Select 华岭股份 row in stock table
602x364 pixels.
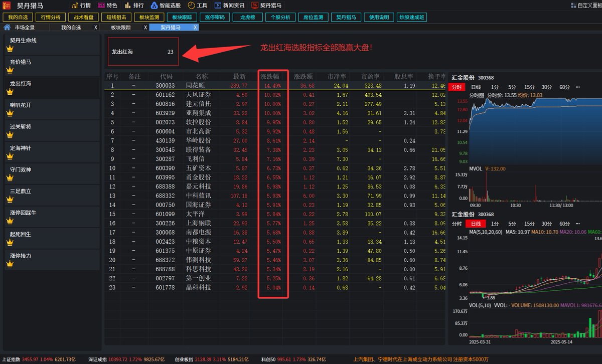(275, 141)
